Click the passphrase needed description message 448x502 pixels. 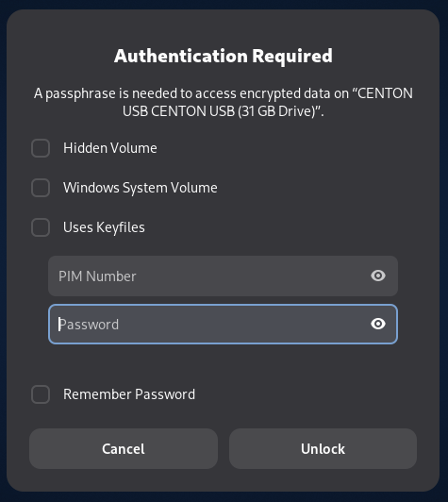click(x=224, y=103)
